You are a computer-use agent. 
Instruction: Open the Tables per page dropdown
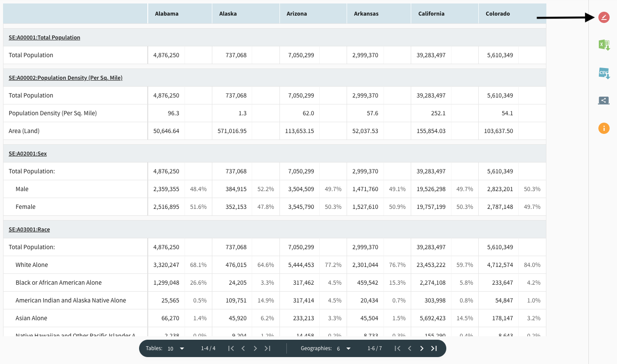pos(176,348)
